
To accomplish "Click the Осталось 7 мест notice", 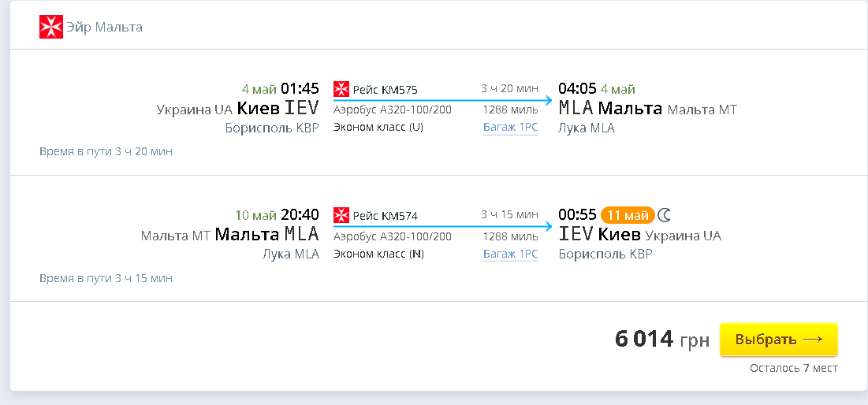I will click(793, 368).
